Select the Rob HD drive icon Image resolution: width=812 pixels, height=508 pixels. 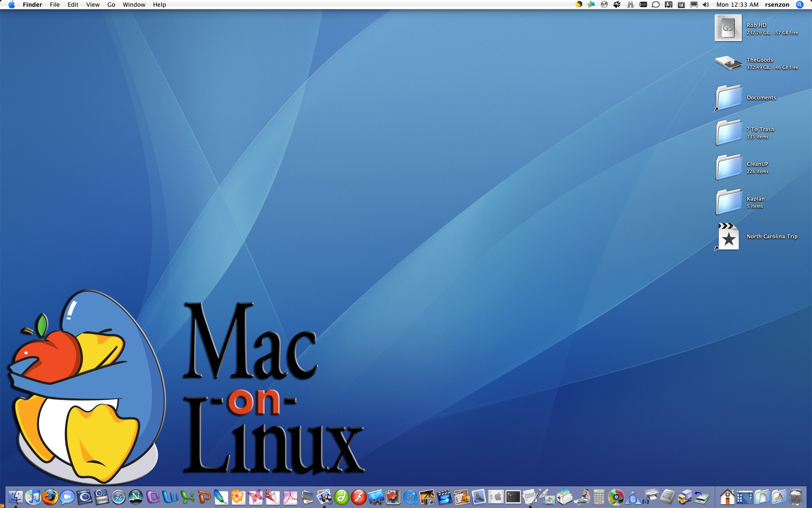(728, 28)
